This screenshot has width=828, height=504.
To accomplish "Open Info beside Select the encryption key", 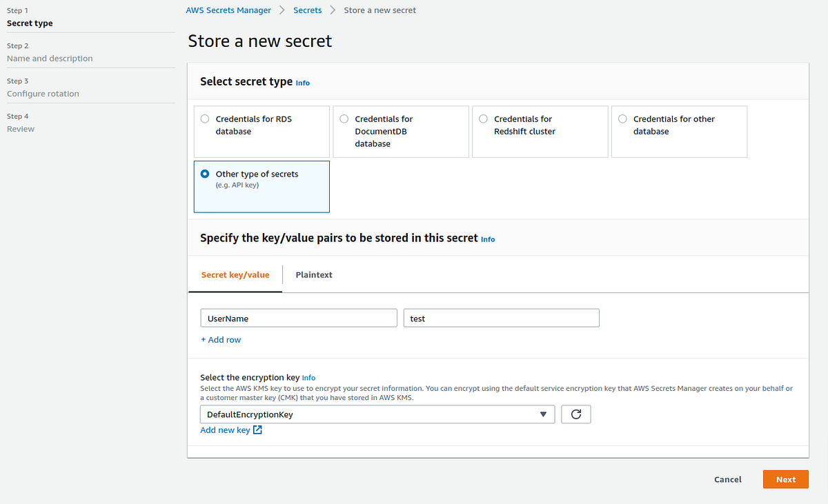I will point(308,378).
